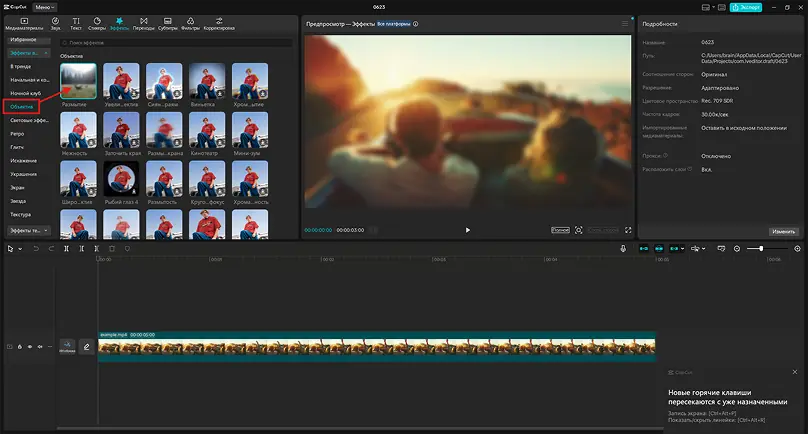The image size is (808, 434).
Task: Select Текстура effects category
Action: (21, 214)
